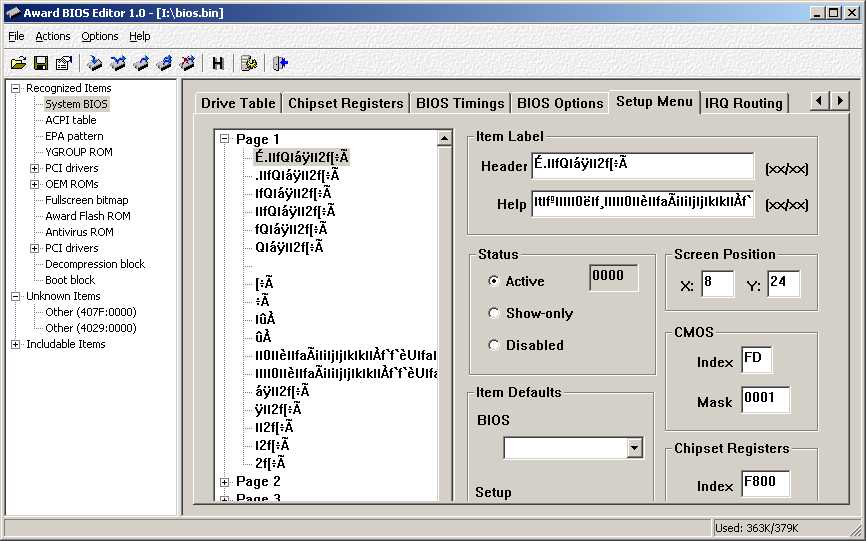The width and height of the screenshot is (866, 541).
Task: Click the Chipset Registers Index field F800
Action: point(765,484)
